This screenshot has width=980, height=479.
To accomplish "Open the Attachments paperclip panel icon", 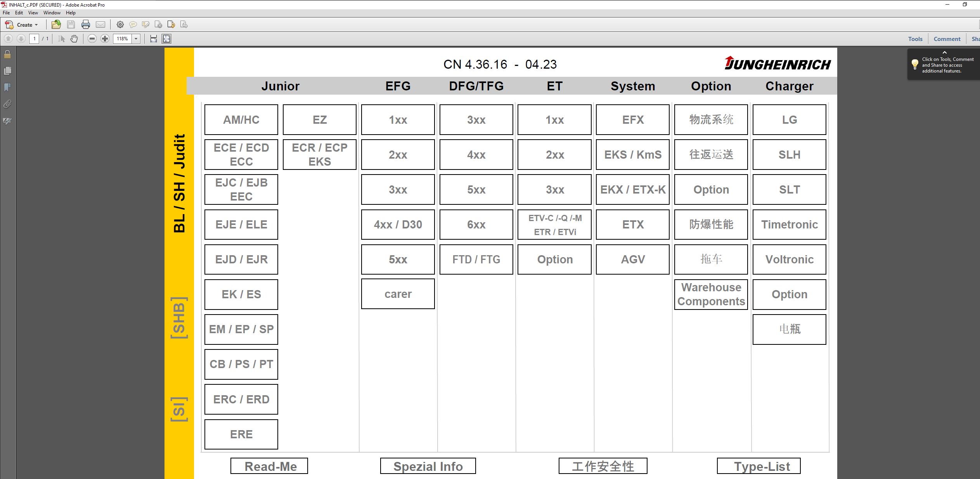I will coord(7,104).
